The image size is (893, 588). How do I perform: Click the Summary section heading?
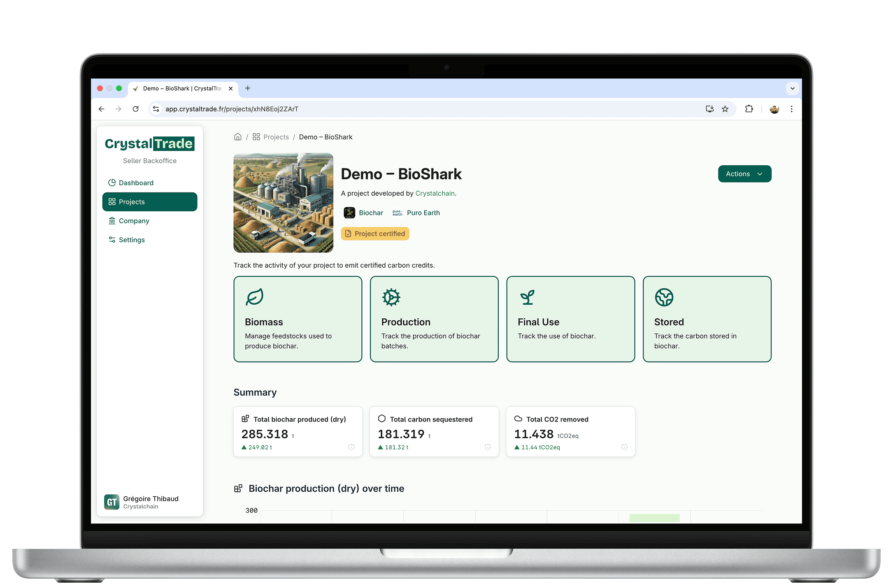click(255, 392)
